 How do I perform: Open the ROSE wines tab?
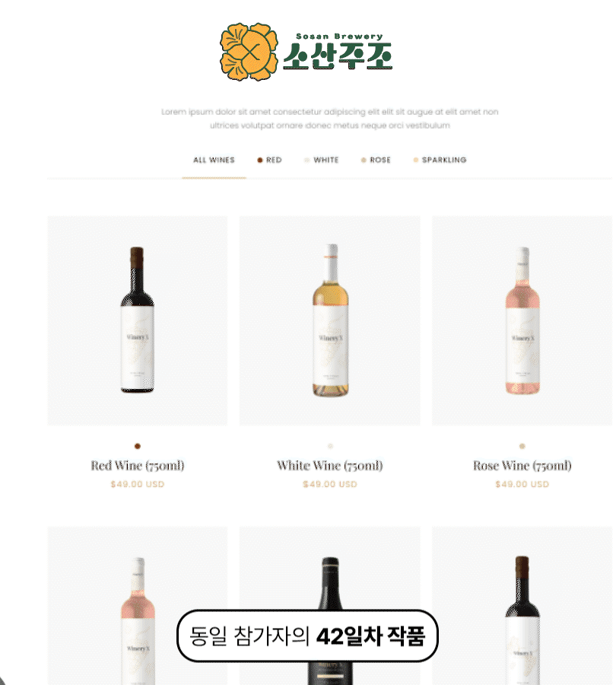[x=376, y=160]
